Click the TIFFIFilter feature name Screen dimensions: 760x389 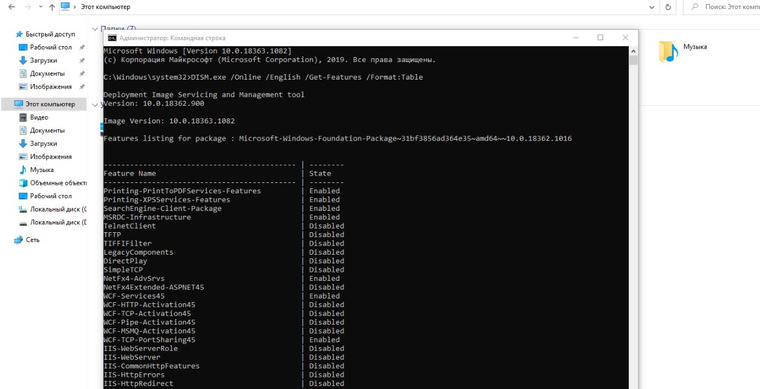[127, 243]
